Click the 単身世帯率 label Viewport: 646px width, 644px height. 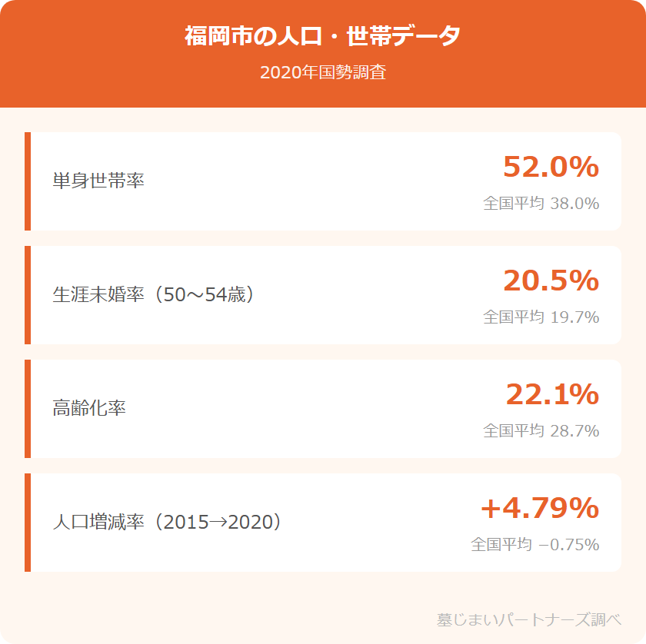click(98, 181)
